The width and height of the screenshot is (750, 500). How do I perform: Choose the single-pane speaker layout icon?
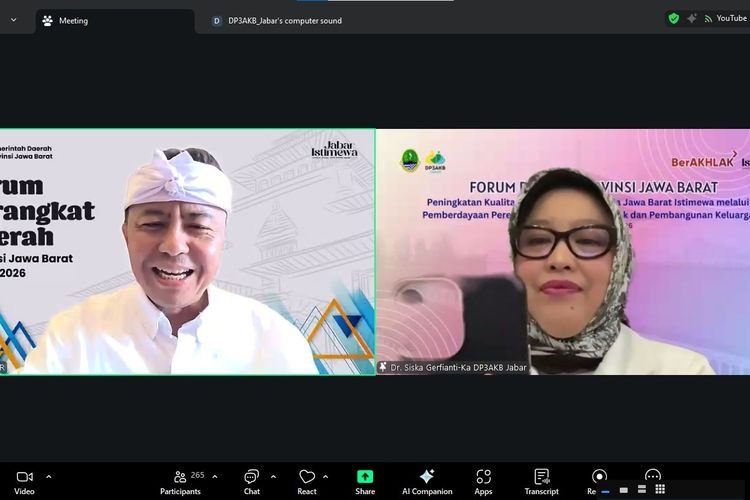point(624,490)
